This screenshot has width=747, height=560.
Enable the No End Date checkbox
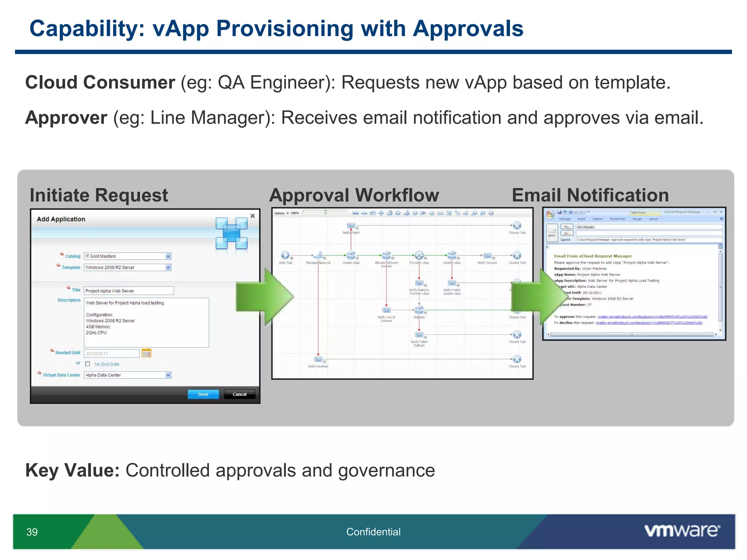pyautogui.click(x=88, y=364)
